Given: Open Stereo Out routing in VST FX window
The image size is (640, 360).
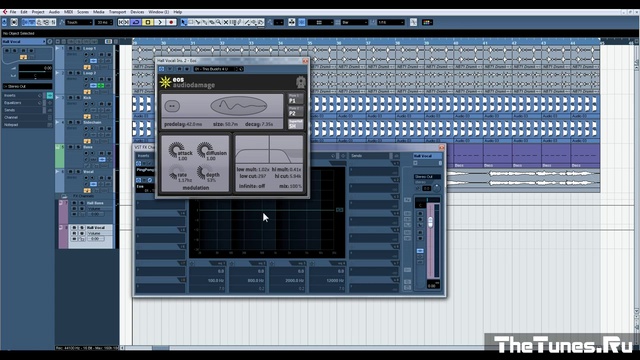Looking at the screenshot, I should click(x=427, y=177).
